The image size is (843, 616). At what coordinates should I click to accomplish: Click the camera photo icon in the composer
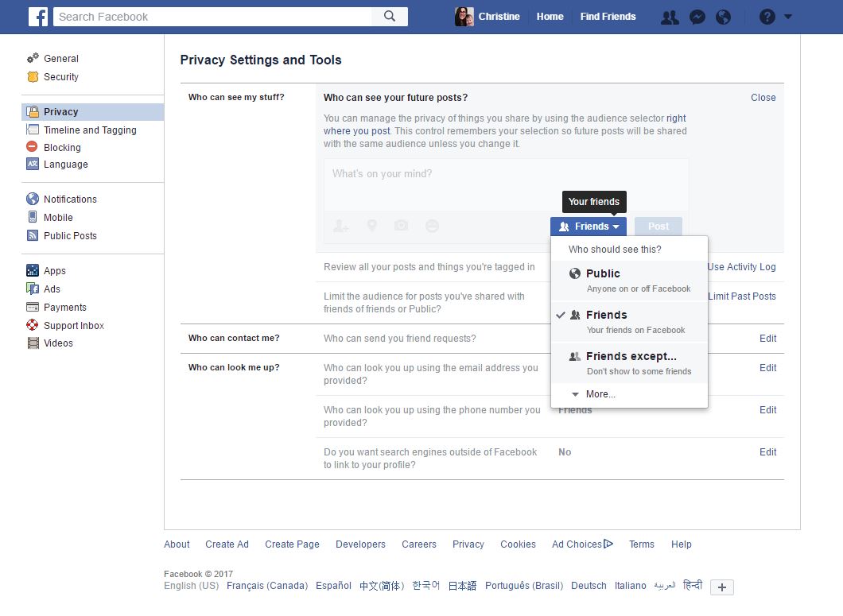pyautogui.click(x=401, y=225)
